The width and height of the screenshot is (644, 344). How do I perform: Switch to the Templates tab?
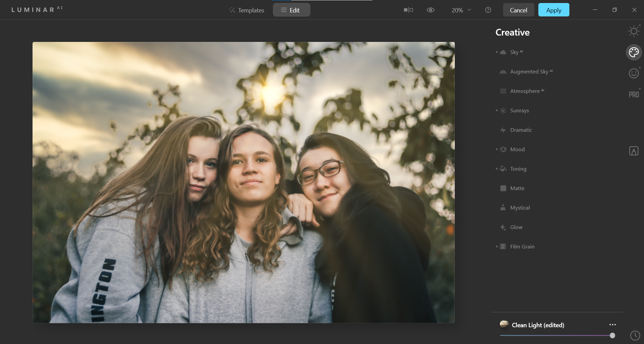247,10
